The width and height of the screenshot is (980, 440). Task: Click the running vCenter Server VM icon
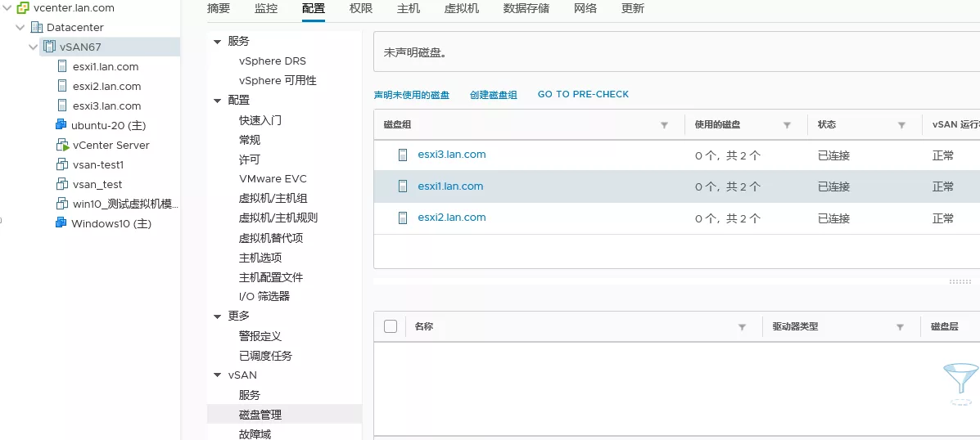click(62, 145)
